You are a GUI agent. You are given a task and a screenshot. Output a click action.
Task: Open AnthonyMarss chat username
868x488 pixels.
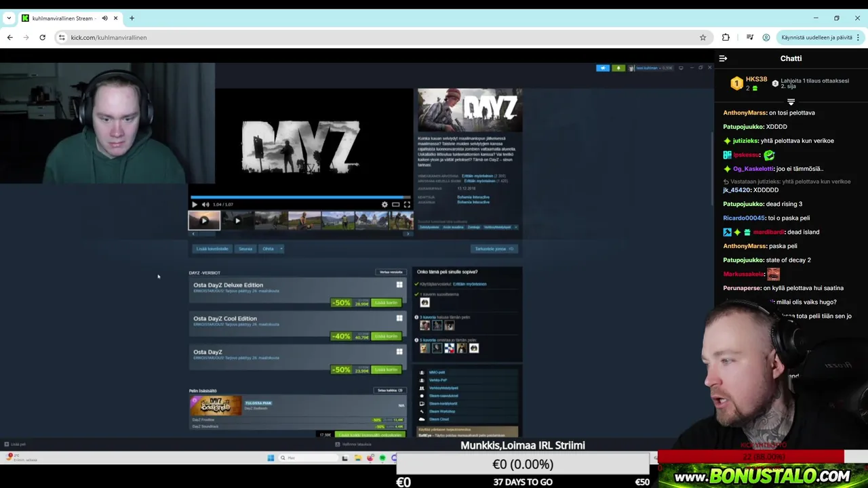click(744, 113)
